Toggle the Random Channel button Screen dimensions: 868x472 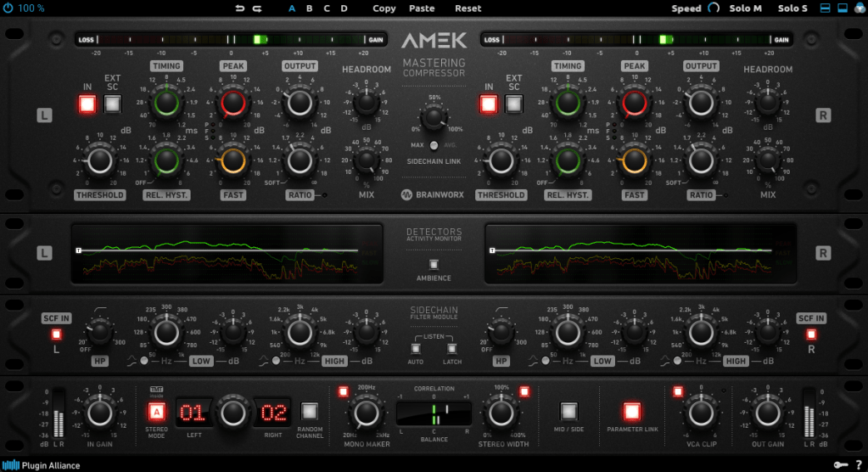click(x=310, y=413)
